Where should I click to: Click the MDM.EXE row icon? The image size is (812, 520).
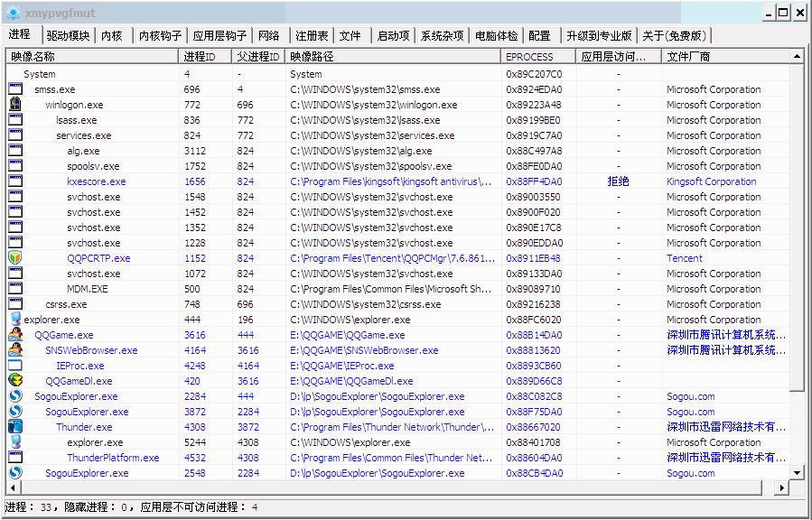tap(15, 288)
